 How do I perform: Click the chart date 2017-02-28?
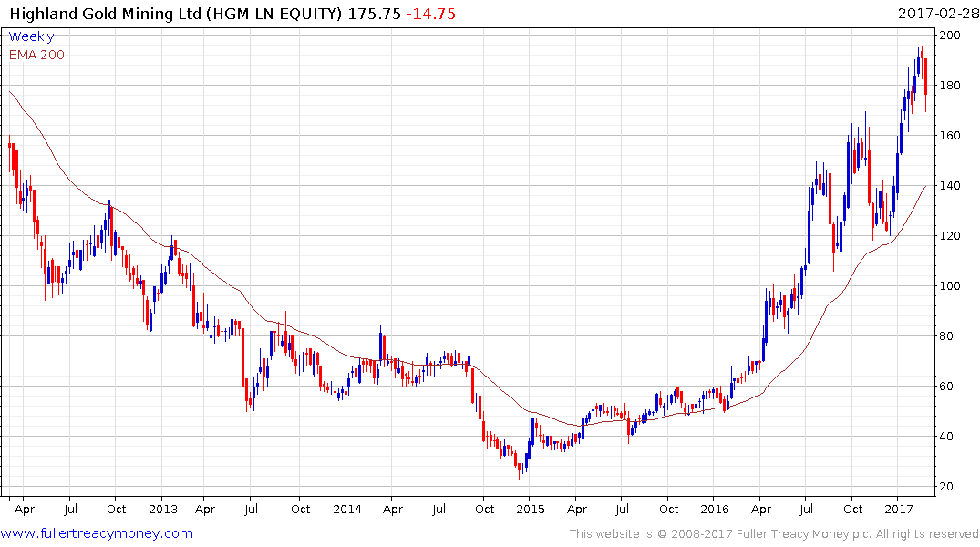coord(938,14)
